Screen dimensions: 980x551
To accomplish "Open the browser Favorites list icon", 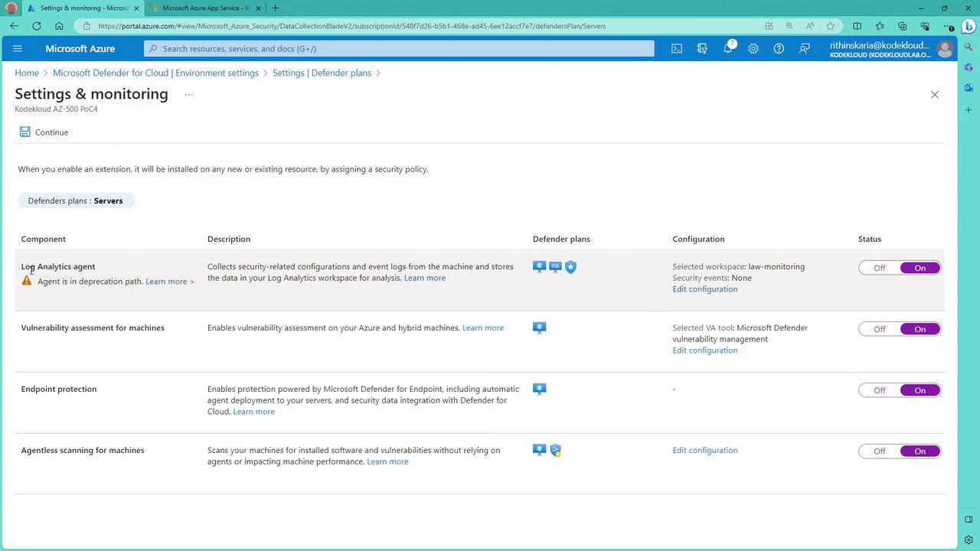I will (x=880, y=26).
